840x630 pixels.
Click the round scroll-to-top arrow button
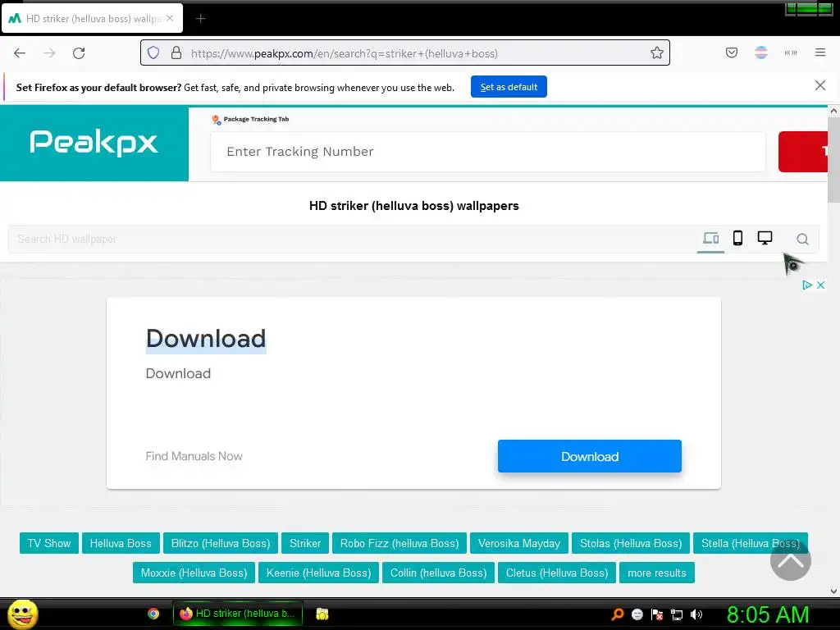pyautogui.click(x=790, y=560)
